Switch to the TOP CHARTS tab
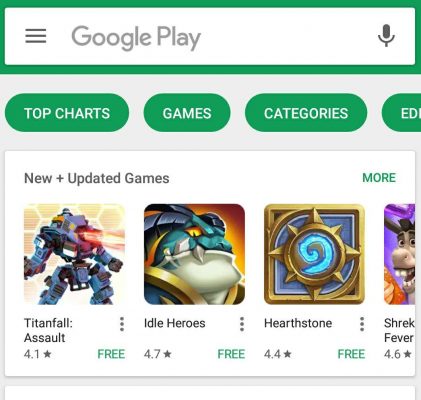The image size is (421, 400). [x=67, y=113]
